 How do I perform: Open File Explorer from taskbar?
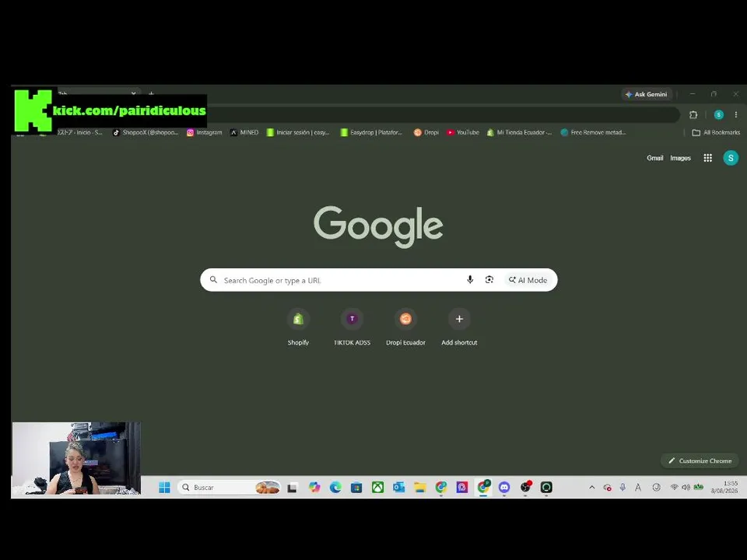pos(419,487)
